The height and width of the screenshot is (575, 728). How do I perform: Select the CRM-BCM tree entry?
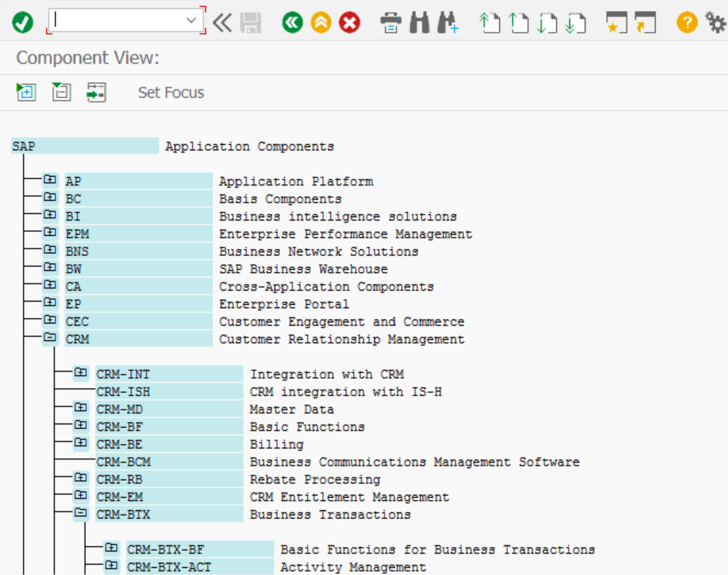(x=170, y=462)
